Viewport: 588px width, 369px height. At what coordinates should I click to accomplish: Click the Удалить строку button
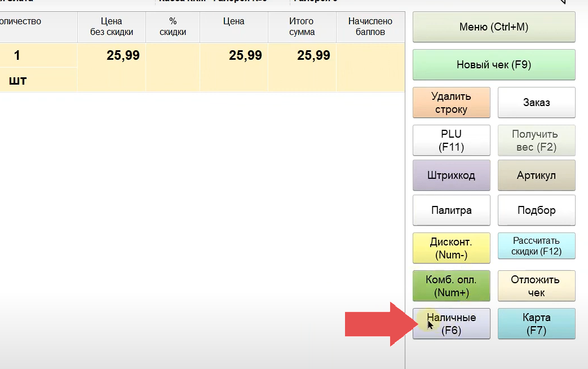(451, 103)
